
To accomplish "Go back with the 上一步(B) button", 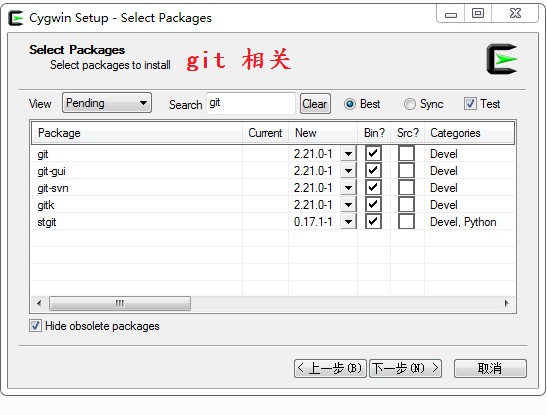I will 330,368.
